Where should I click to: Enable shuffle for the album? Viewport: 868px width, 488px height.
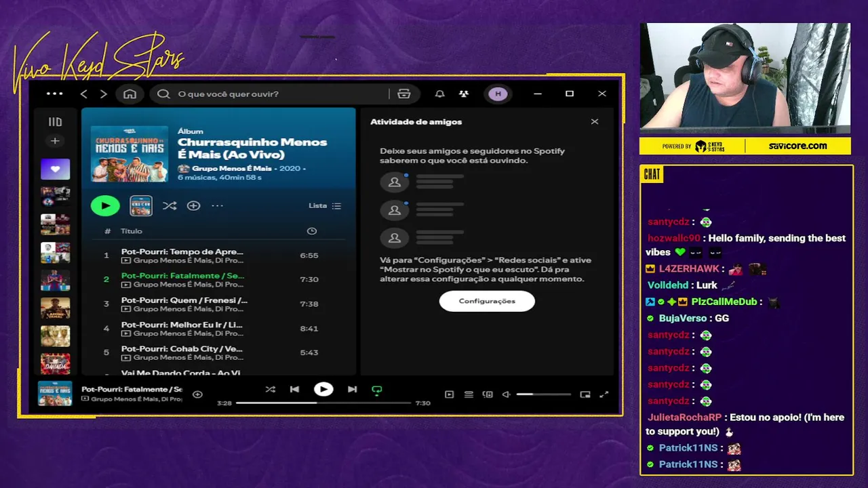point(170,205)
